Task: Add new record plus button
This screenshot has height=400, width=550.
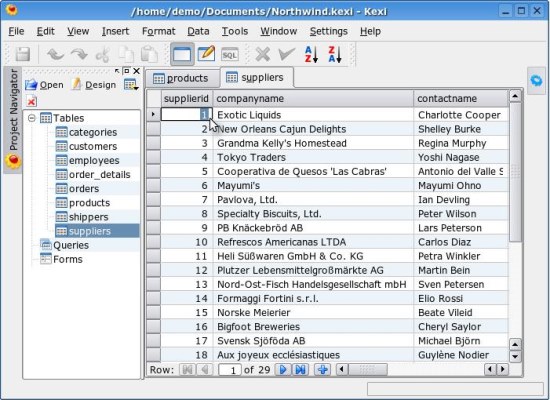Action: 323,369
